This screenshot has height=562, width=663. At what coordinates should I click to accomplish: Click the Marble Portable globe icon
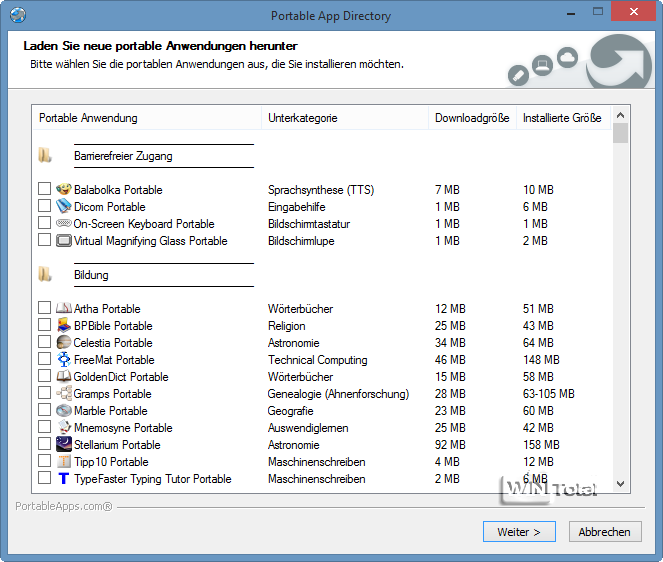pyautogui.click(x=63, y=410)
